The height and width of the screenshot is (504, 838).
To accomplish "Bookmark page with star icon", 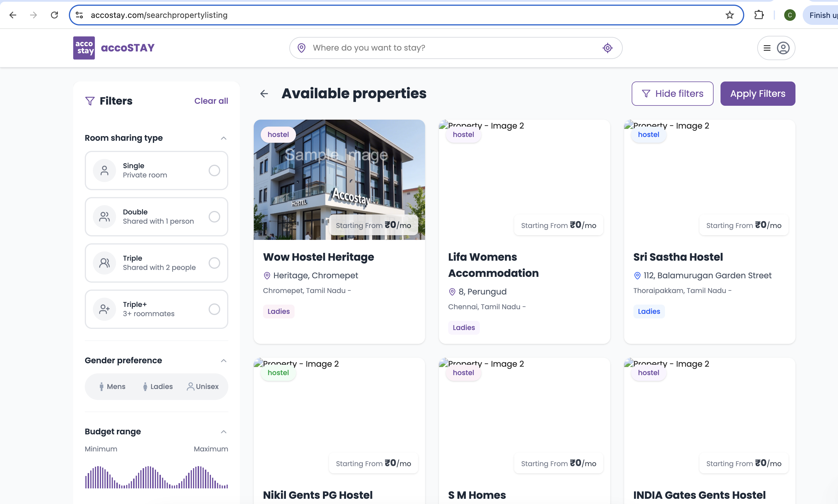I will click(x=729, y=15).
